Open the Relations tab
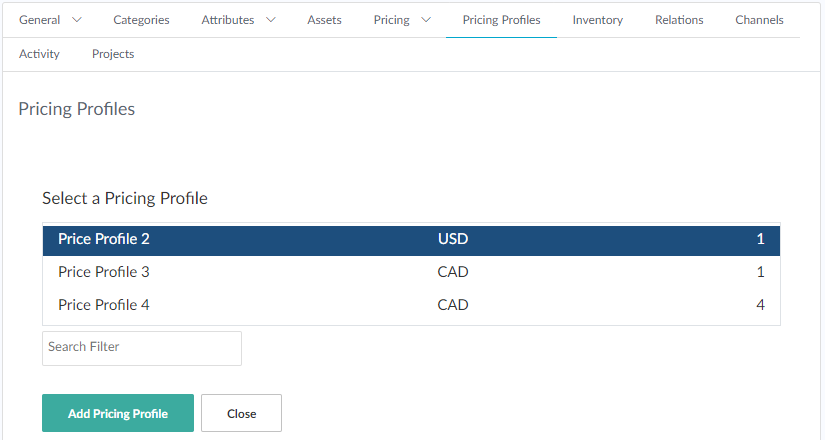Viewport: 825px width, 440px height. (679, 20)
